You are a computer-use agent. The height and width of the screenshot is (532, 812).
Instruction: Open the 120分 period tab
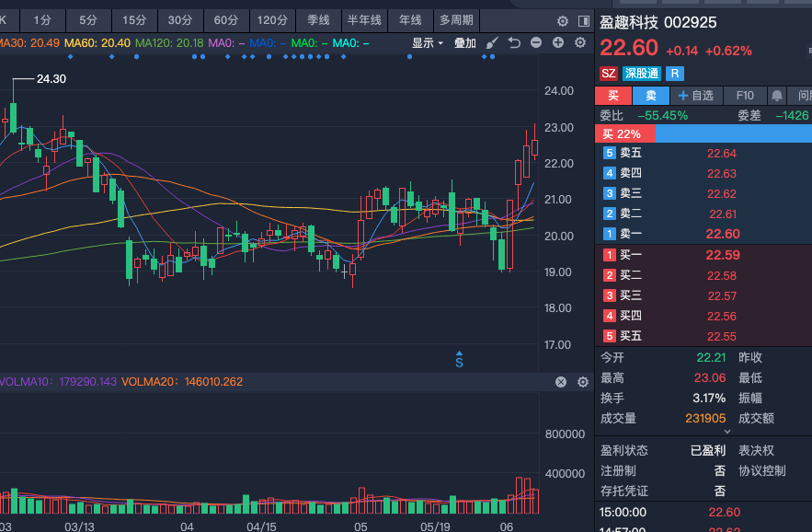pyautogui.click(x=272, y=20)
